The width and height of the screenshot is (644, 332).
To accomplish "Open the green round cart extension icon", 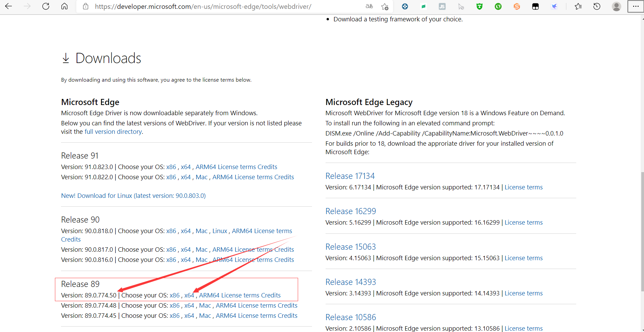I will [x=498, y=6].
